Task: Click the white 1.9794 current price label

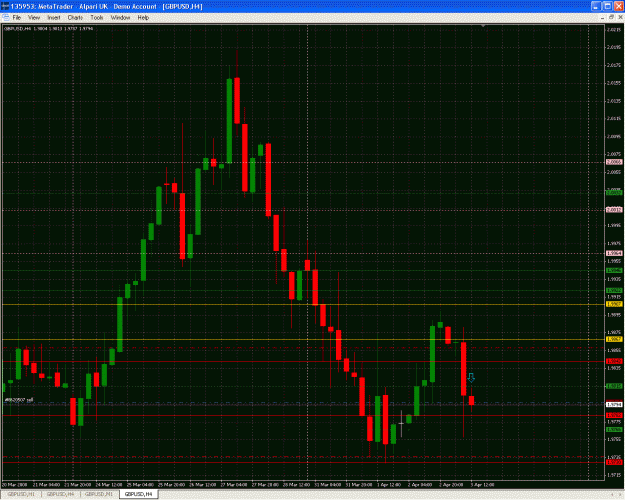Action: point(614,405)
